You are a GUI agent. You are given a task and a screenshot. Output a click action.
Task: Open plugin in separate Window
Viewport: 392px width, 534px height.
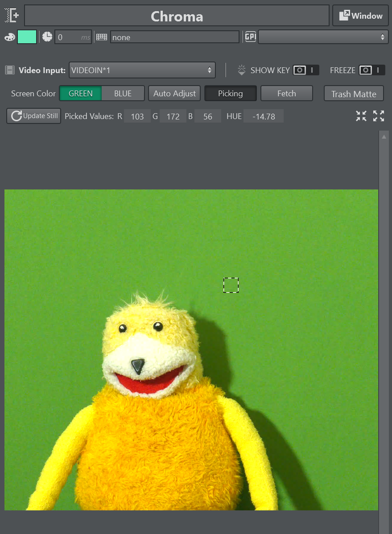click(x=361, y=16)
